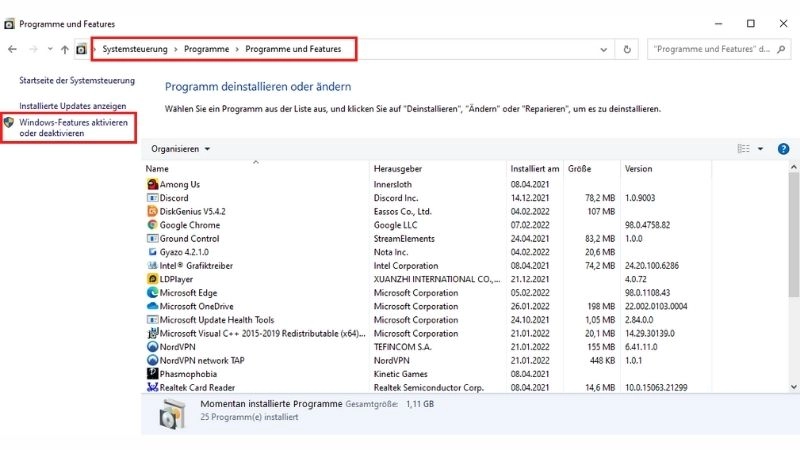
Task: Open Installierte Updates anzeigen link
Action: pos(72,106)
